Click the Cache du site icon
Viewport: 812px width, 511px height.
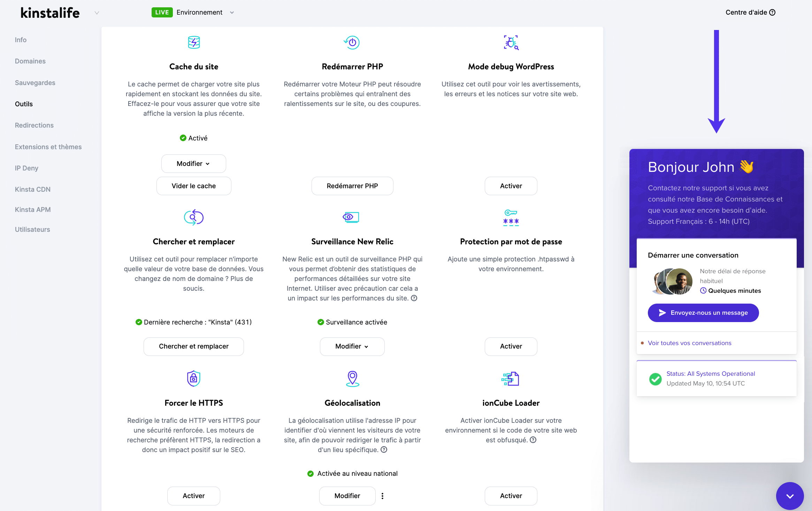pos(193,43)
